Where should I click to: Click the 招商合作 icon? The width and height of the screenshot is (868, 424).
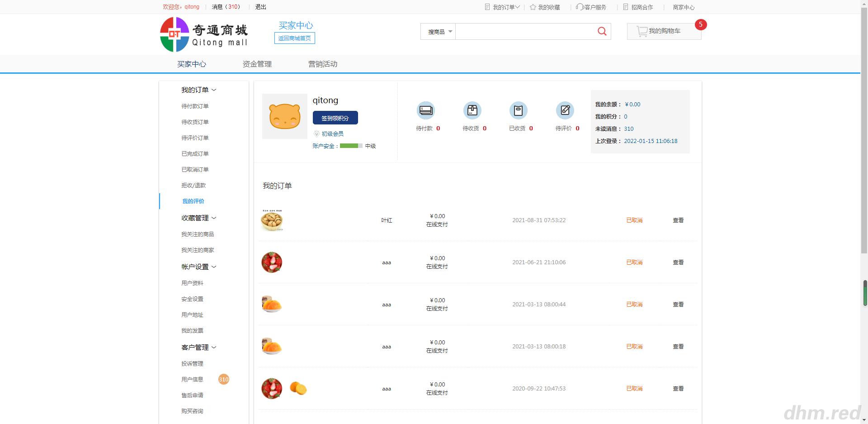point(625,7)
